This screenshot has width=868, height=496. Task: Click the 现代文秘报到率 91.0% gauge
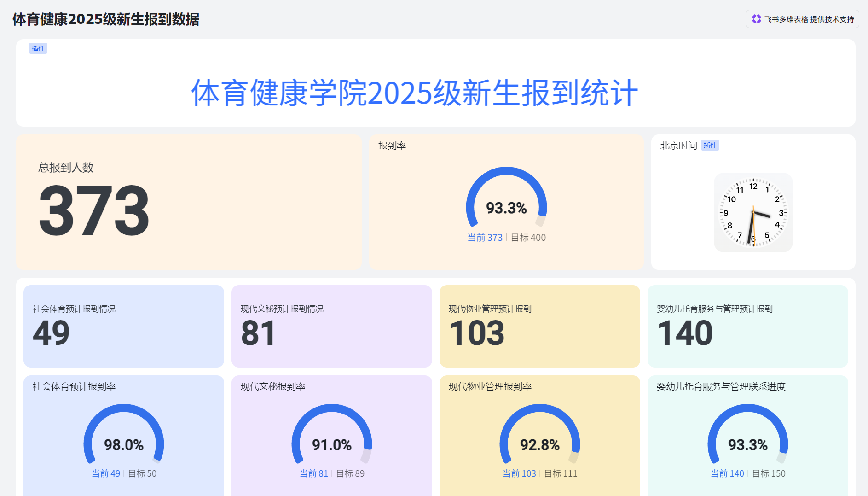[x=331, y=436]
